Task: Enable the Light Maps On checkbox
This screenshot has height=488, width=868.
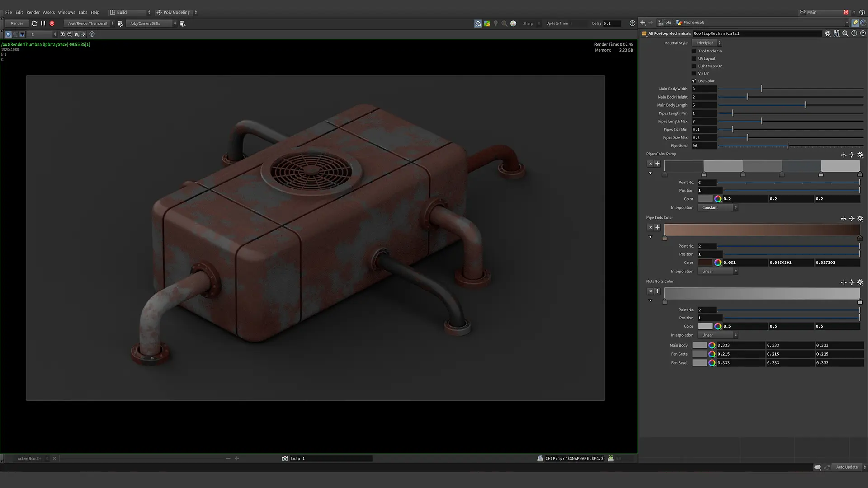Action: [x=694, y=66]
